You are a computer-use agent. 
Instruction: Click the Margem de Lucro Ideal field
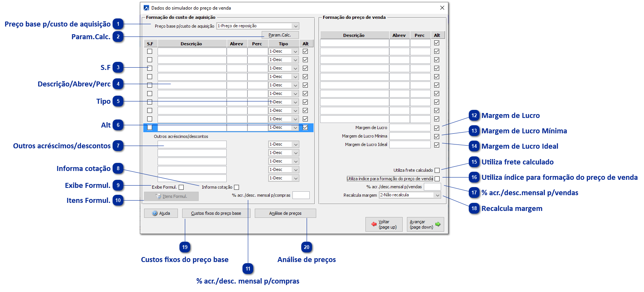coord(410,144)
